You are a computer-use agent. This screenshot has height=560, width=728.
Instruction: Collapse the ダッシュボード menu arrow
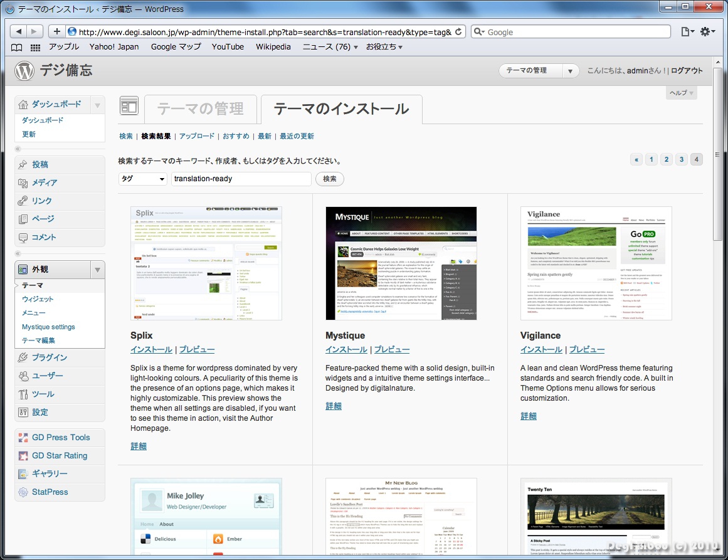point(97,105)
